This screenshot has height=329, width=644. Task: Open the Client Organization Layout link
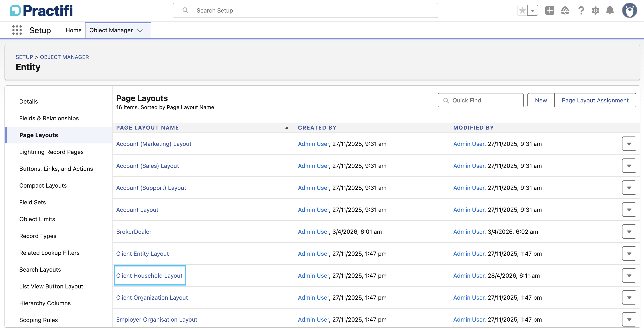tap(152, 298)
